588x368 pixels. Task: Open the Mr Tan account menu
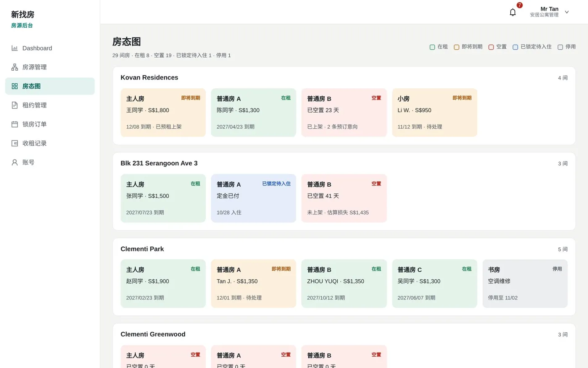tap(549, 12)
